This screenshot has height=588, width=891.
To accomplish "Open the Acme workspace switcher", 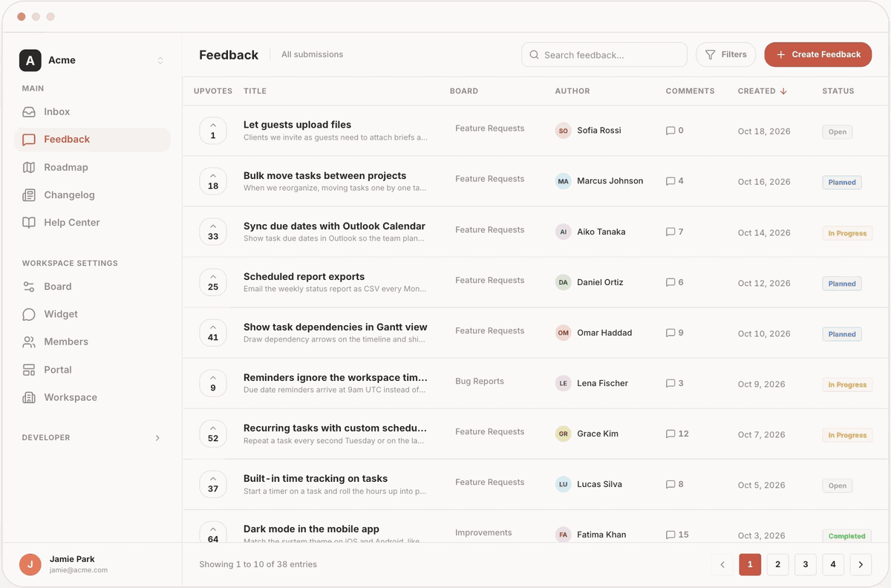I will (92, 60).
